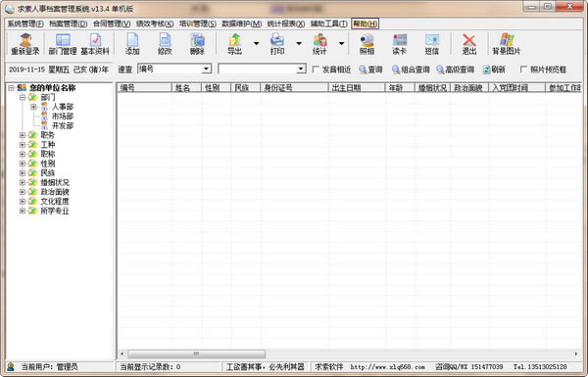Click the 身份证号 column header

click(x=294, y=88)
